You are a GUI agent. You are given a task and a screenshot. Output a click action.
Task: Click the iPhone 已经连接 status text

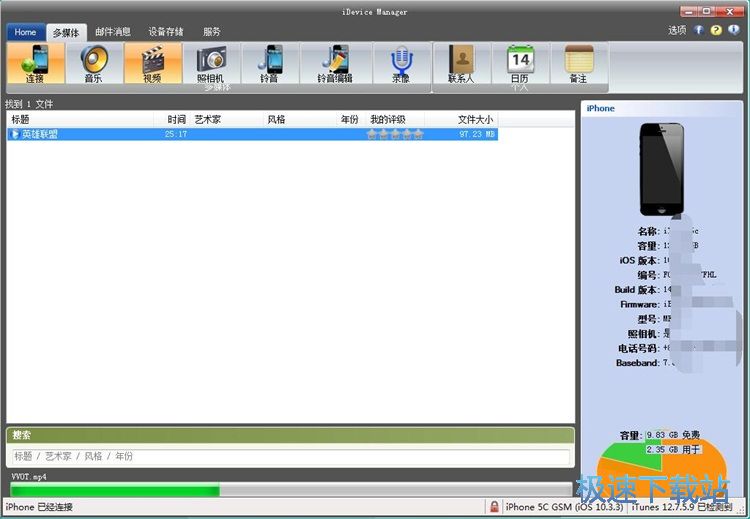pyautogui.click(x=39, y=507)
